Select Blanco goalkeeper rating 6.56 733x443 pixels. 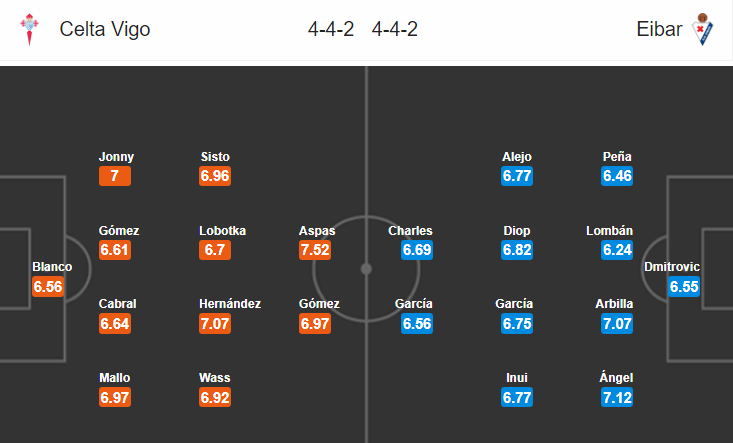pyautogui.click(x=48, y=286)
